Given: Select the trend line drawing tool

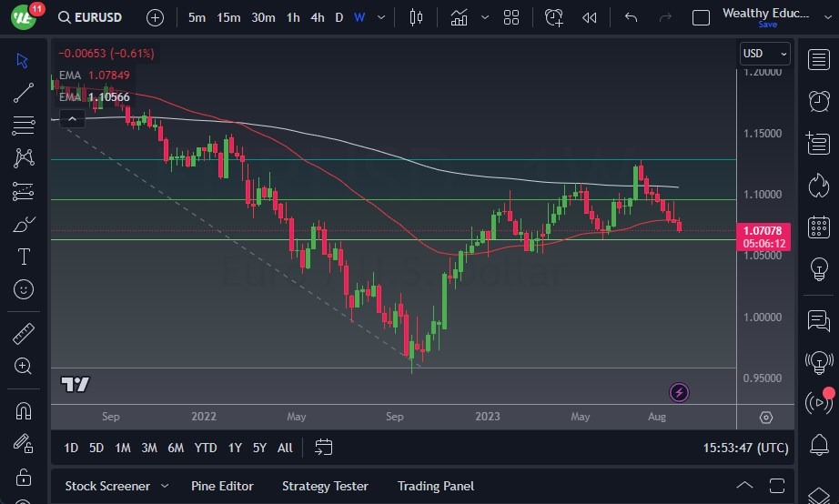Looking at the screenshot, I should [24, 92].
